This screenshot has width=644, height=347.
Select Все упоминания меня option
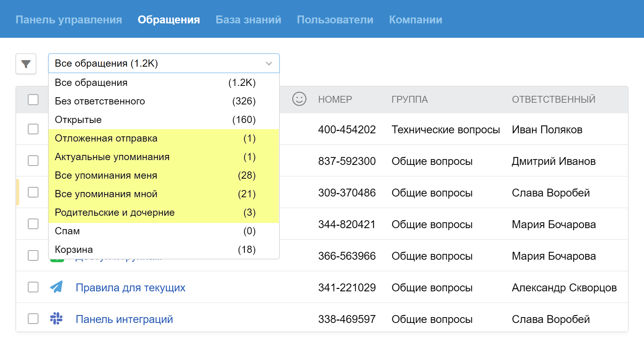tap(164, 176)
